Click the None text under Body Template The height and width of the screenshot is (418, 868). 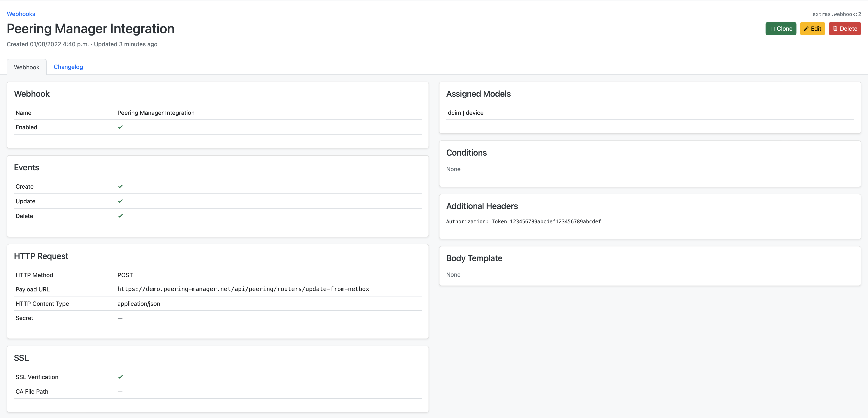point(453,275)
